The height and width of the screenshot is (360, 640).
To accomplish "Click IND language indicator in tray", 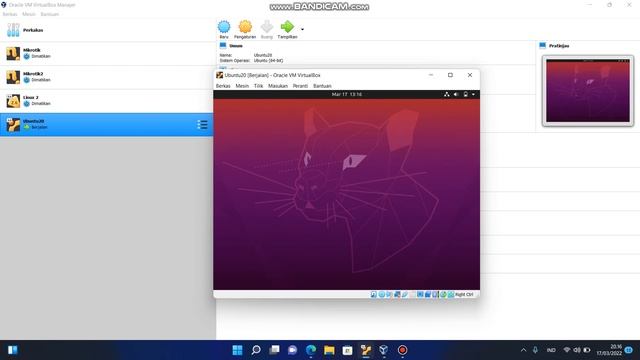I will click(x=551, y=350).
